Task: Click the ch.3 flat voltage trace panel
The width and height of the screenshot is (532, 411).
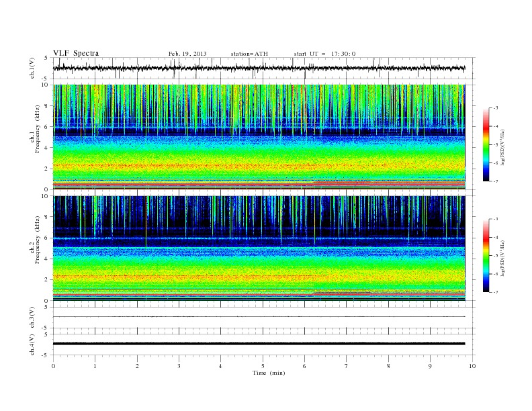Action: pyautogui.click(x=264, y=318)
